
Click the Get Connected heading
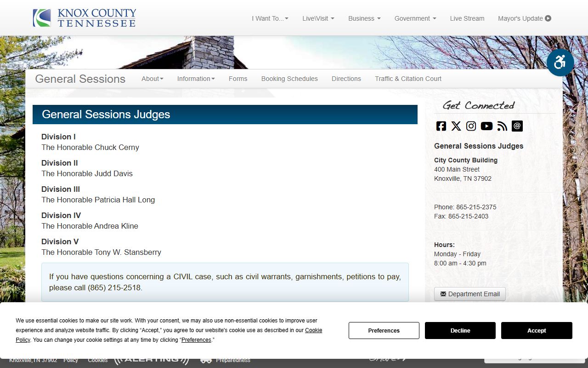click(479, 105)
